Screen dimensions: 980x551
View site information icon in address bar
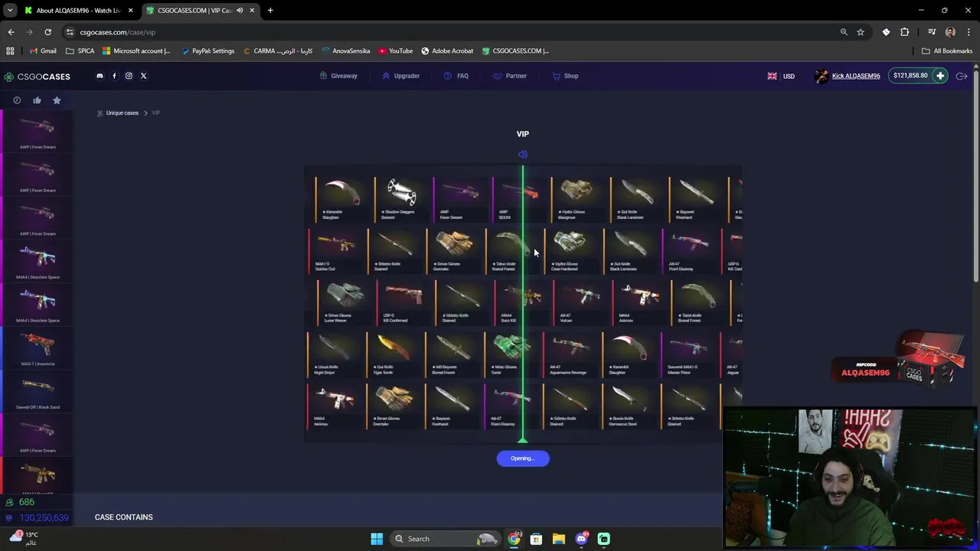[x=70, y=32]
